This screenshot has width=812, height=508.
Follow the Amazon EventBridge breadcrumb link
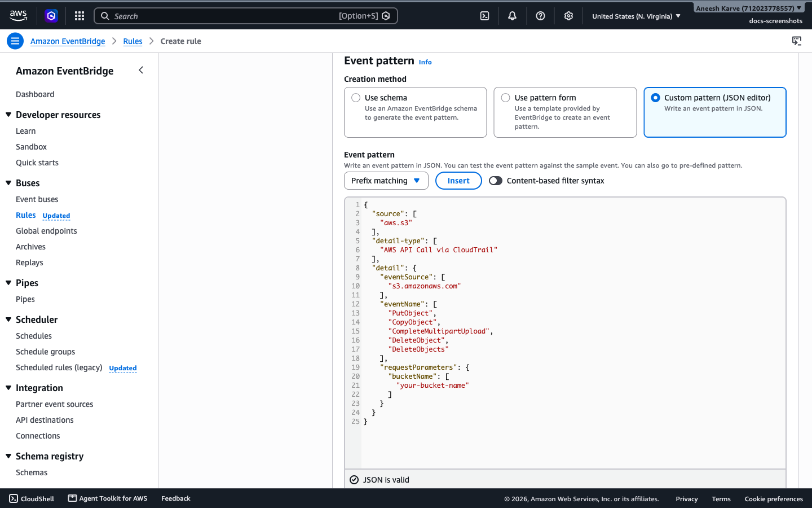(x=68, y=41)
